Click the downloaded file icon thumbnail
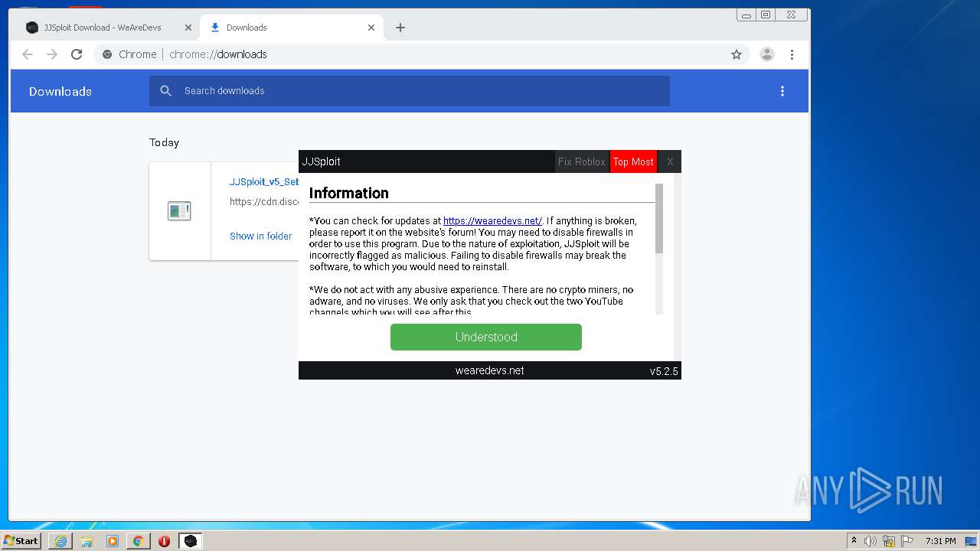 pos(179,211)
